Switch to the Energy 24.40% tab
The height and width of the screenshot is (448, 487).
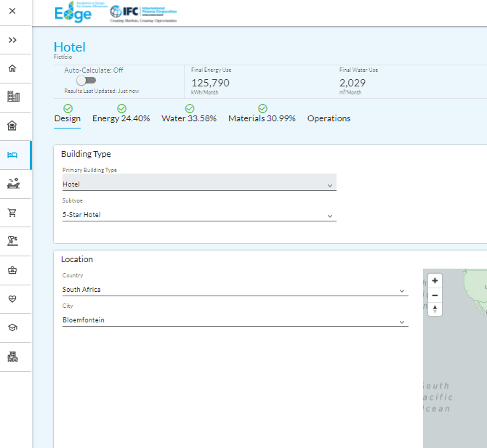(121, 118)
